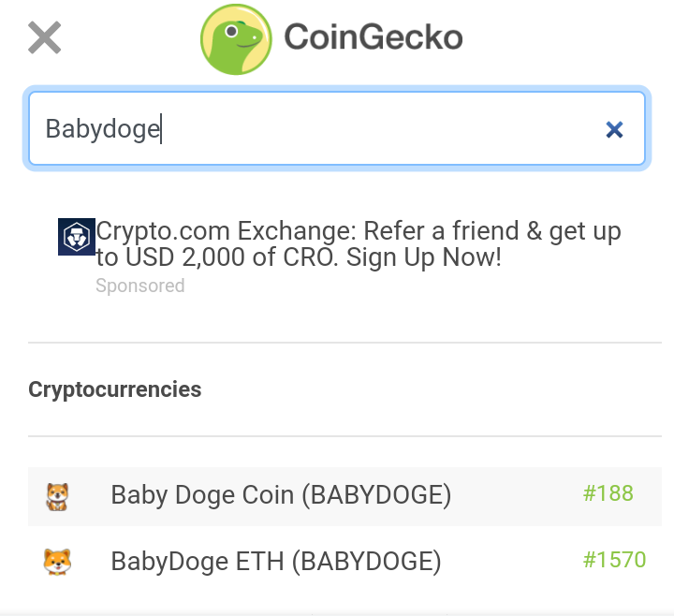Select the Baby Doge Coin dog icon
This screenshot has height=616, width=674.
click(x=57, y=496)
